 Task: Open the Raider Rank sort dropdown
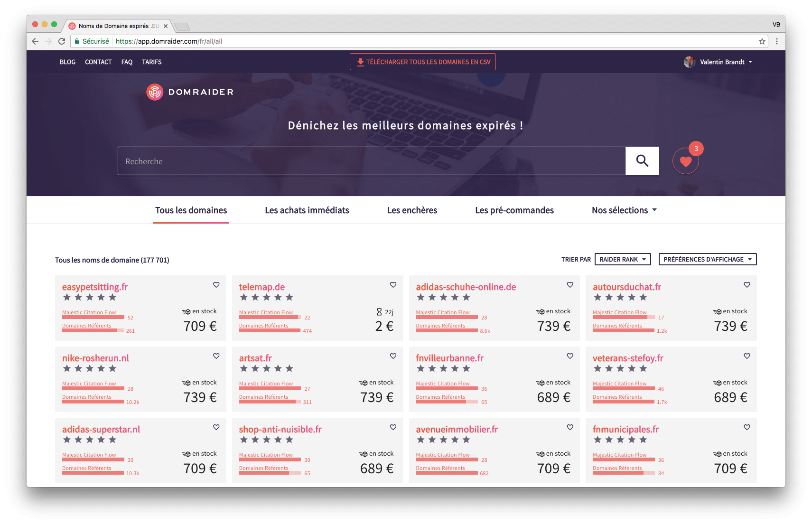click(623, 259)
